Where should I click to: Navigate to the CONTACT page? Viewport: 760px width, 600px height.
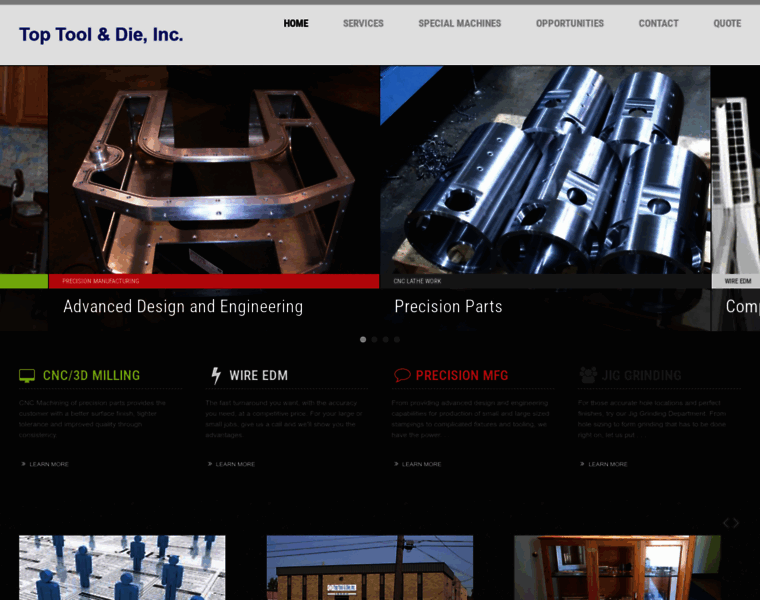[658, 23]
